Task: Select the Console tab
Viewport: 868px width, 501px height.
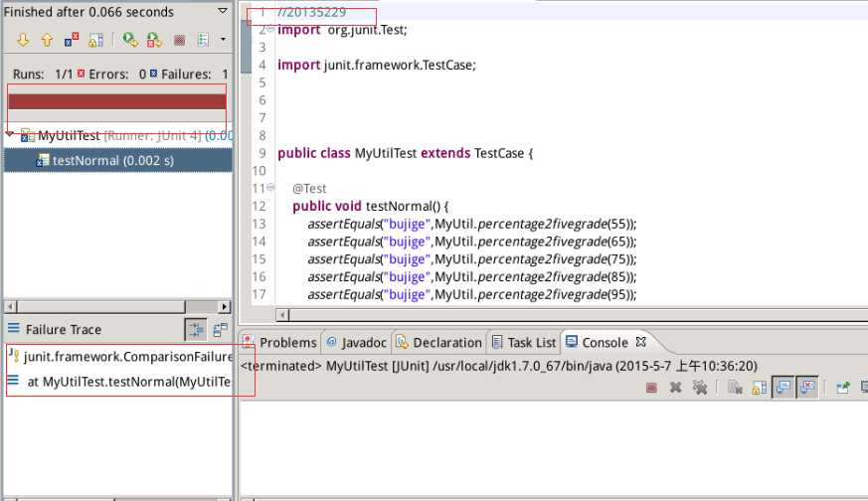Action: click(x=598, y=343)
